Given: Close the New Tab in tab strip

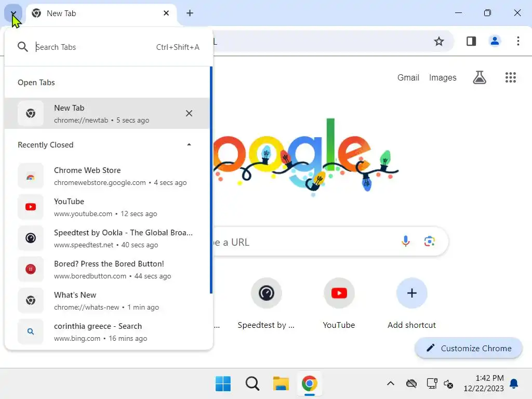Looking at the screenshot, I should point(166,13).
